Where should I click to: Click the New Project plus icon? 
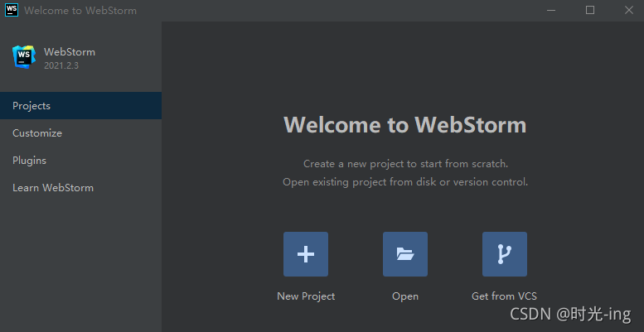(x=306, y=254)
